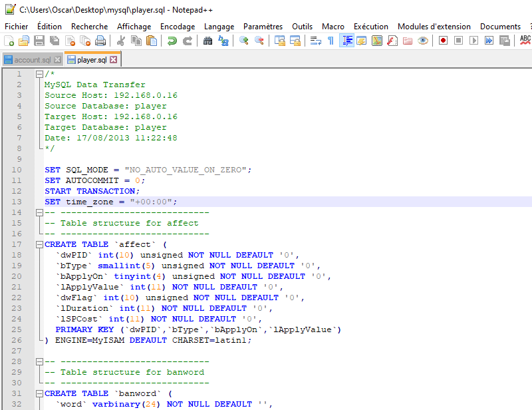
Task: Create a new document with New icon
Action: 9,41
